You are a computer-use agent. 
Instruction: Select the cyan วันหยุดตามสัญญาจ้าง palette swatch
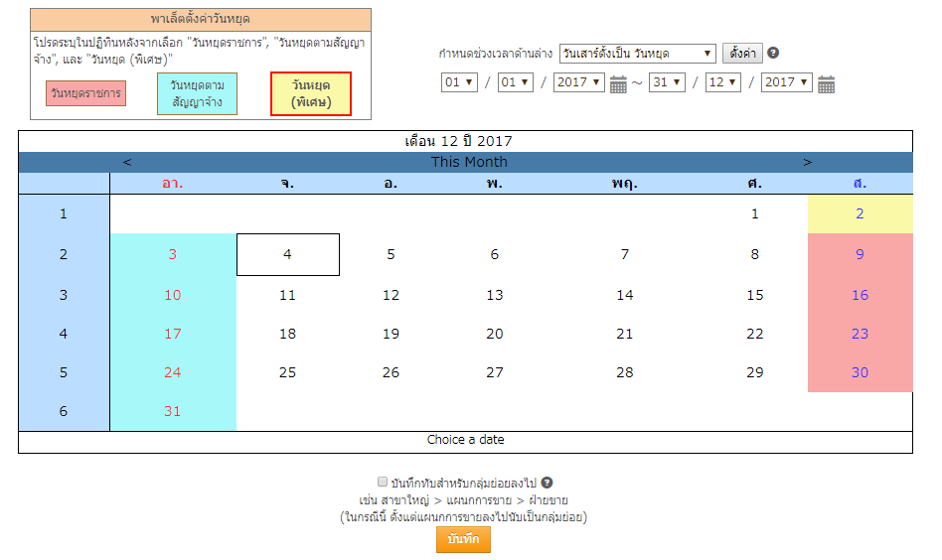[x=197, y=94]
